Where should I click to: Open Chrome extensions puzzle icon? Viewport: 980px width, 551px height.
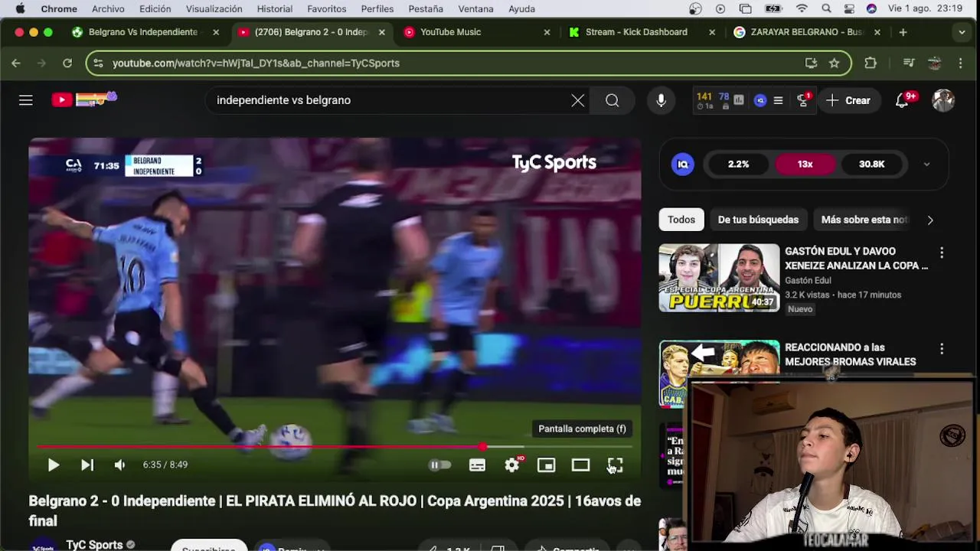coord(871,63)
